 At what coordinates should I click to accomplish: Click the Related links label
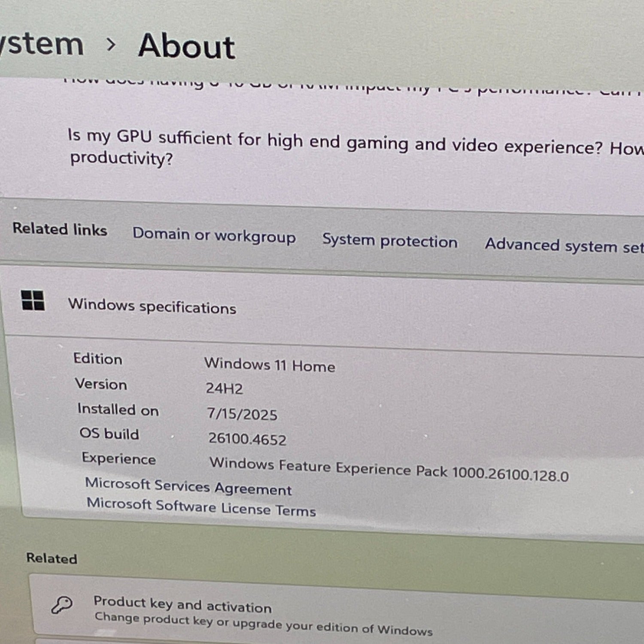point(60,229)
